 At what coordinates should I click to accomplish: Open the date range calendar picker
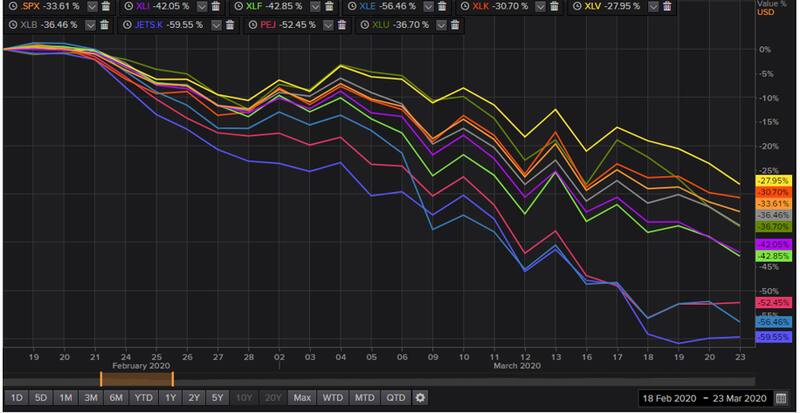click(780, 398)
